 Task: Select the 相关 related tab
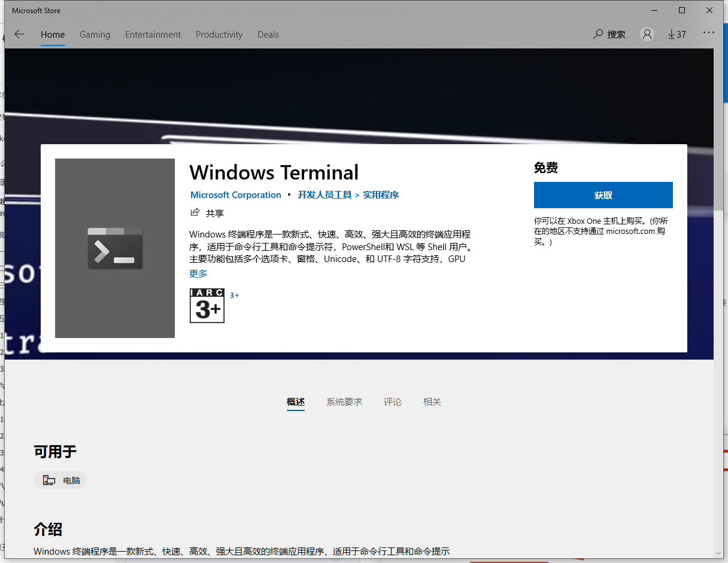[432, 402]
